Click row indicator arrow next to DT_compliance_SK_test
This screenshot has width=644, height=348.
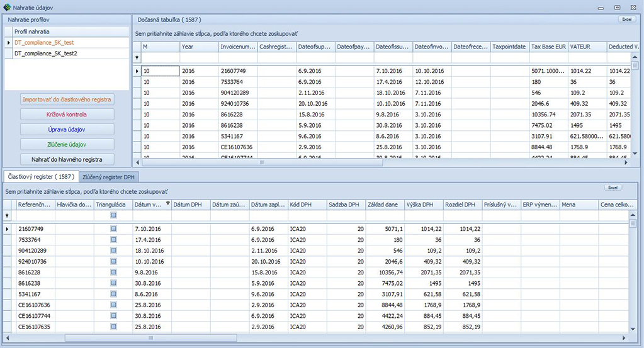(x=8, y=42)
